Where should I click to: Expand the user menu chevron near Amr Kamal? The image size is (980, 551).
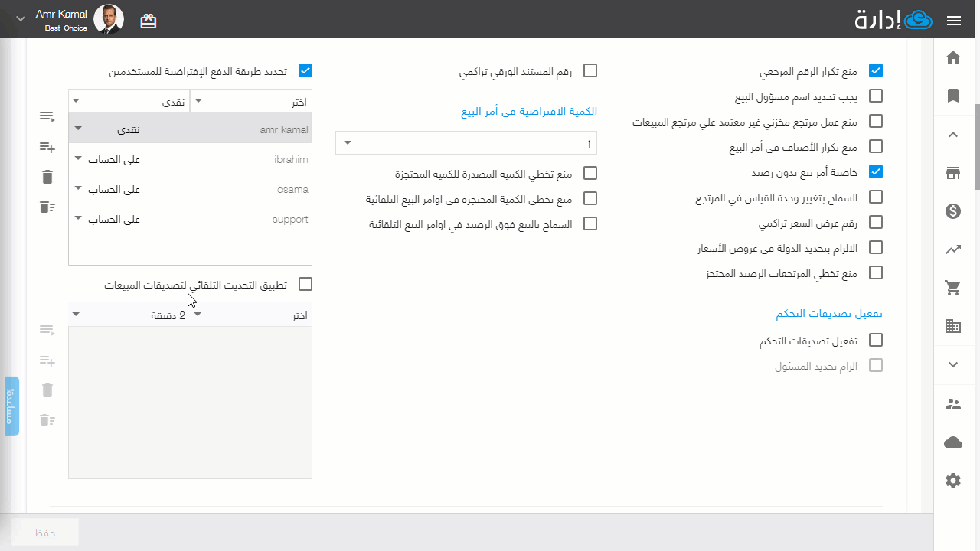20,19
